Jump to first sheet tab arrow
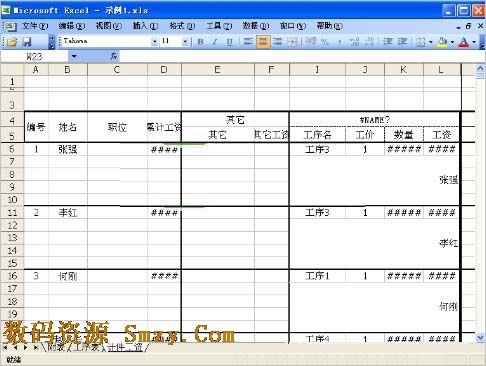 click(6, 348)
